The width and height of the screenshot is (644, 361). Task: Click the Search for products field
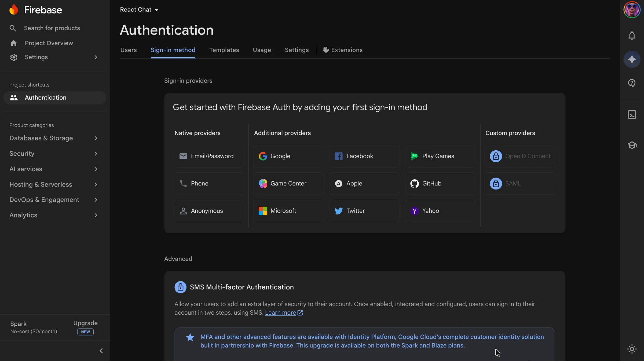point(52,28)
